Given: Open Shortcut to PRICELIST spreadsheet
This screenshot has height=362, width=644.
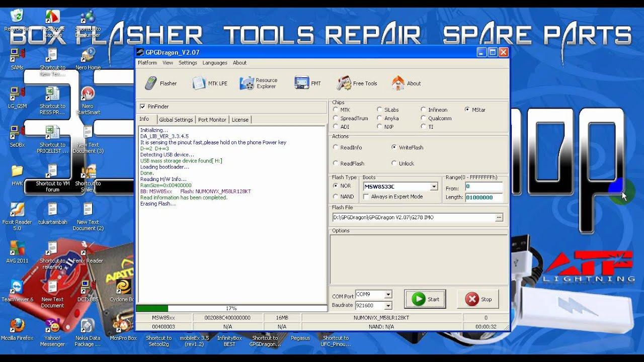Looking at the screenshot, I should point(52,139).
